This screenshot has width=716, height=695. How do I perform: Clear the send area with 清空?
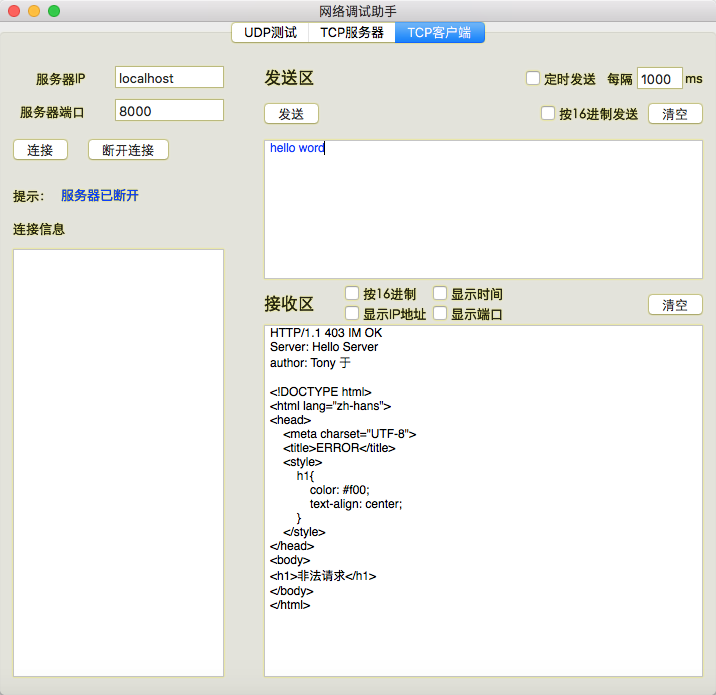coord(675,114)
